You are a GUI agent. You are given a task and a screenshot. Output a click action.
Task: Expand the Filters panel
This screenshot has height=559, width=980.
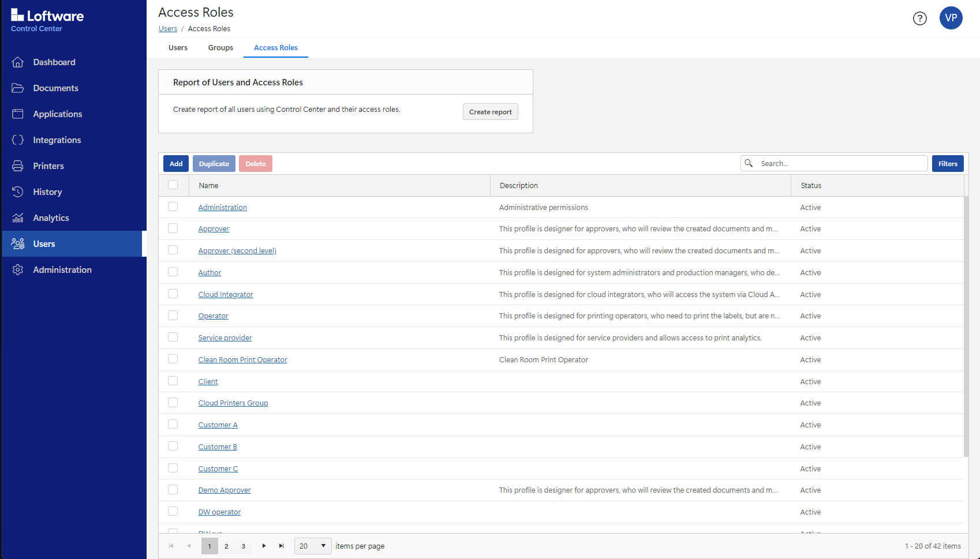pyautogui.click(x=947, y=164)
